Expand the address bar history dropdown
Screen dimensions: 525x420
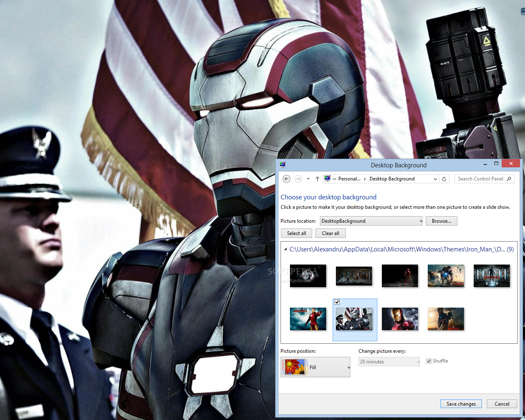pyautogui.click(x=435, y=179)
